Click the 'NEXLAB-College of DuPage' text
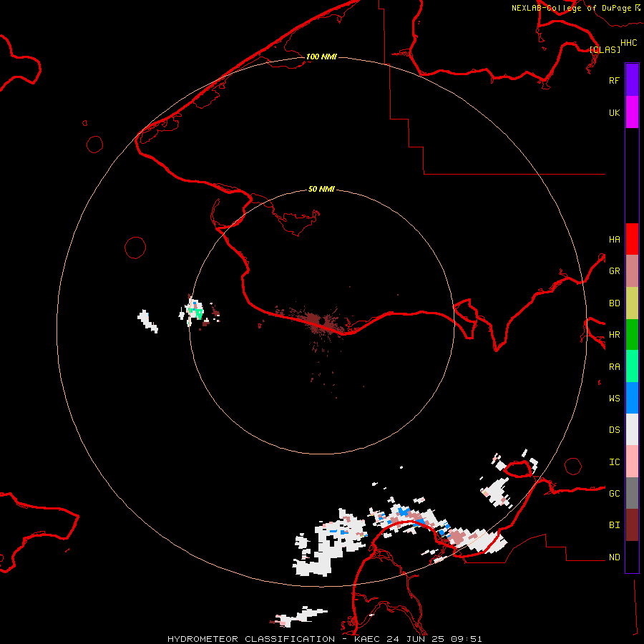 click(x=571, y=8)
